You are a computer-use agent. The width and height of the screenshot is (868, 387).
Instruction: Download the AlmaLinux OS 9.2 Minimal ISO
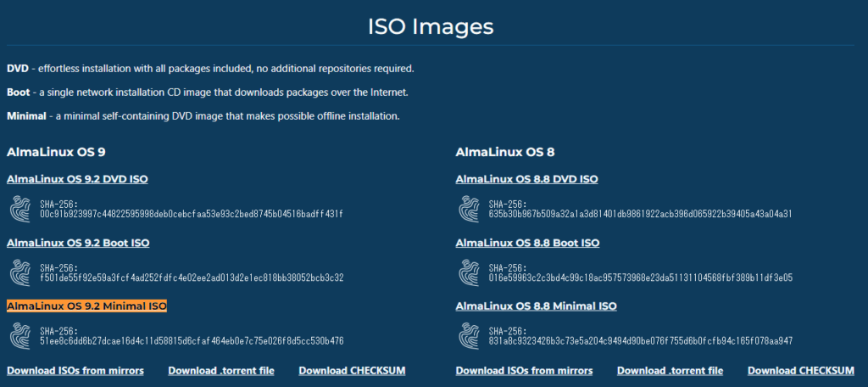87,306
